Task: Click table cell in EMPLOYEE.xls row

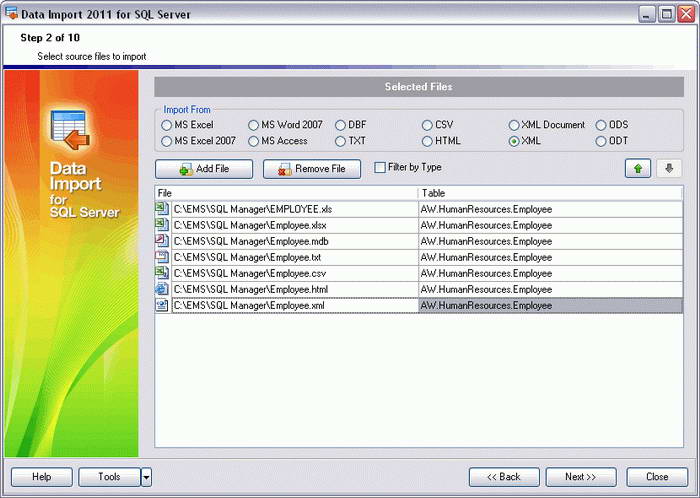Action: [550, 209]
